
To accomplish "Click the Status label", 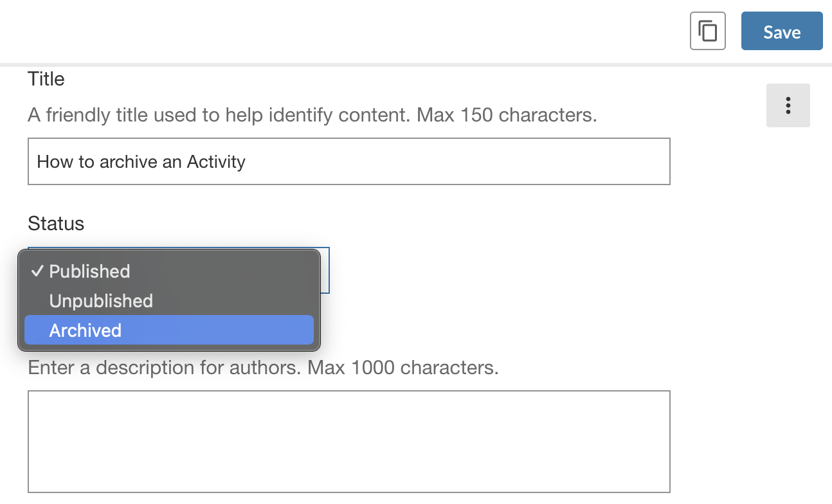I will point(55,223).
